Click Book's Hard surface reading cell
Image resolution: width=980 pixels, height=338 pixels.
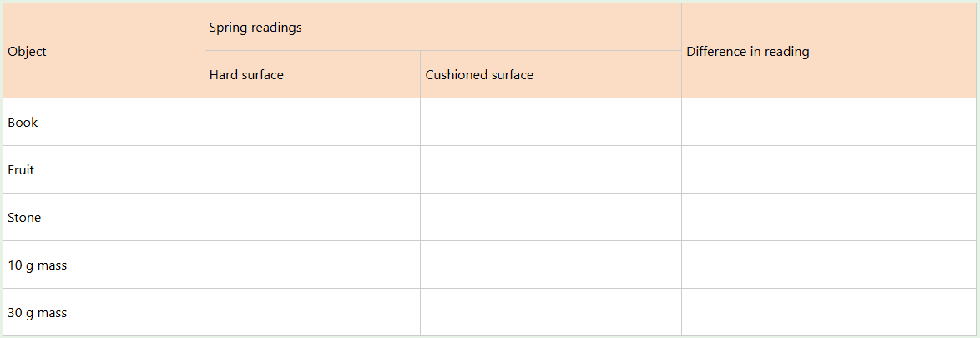(312, 123)
